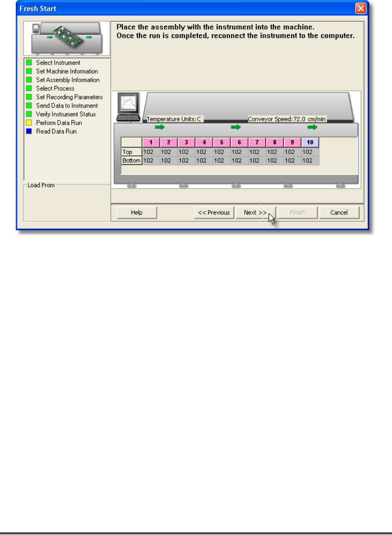Click the computer profile graph icon
This screenshot has width=392, height=535.
click(x=128, y=107)
